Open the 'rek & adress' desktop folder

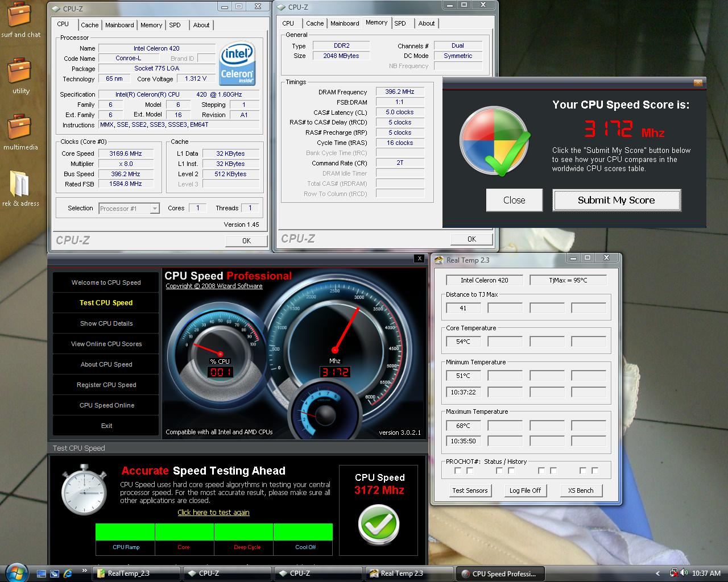pos(20,184)
